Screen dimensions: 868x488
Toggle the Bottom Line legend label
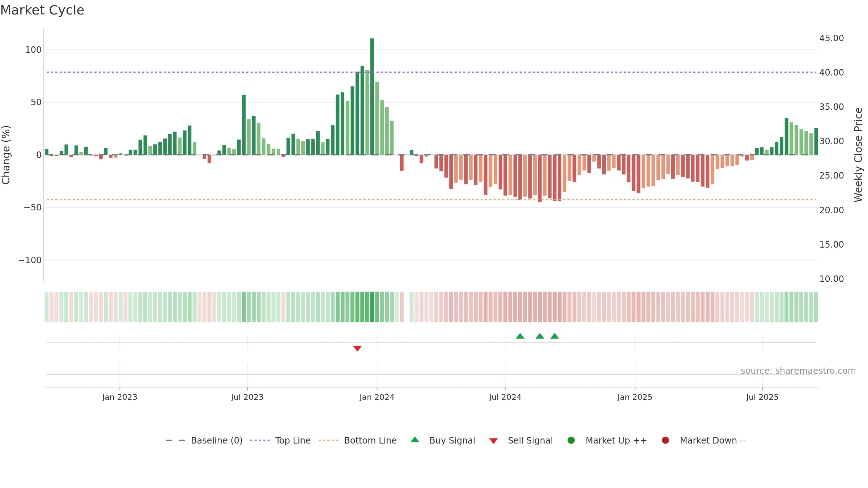pyautogui.click(x=370, y=440)
